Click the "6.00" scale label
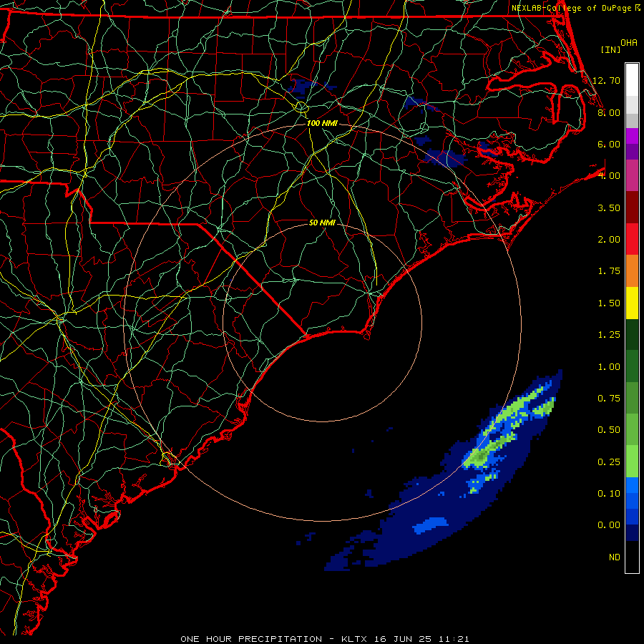This screenshot has width=644, height=644. 609,144
